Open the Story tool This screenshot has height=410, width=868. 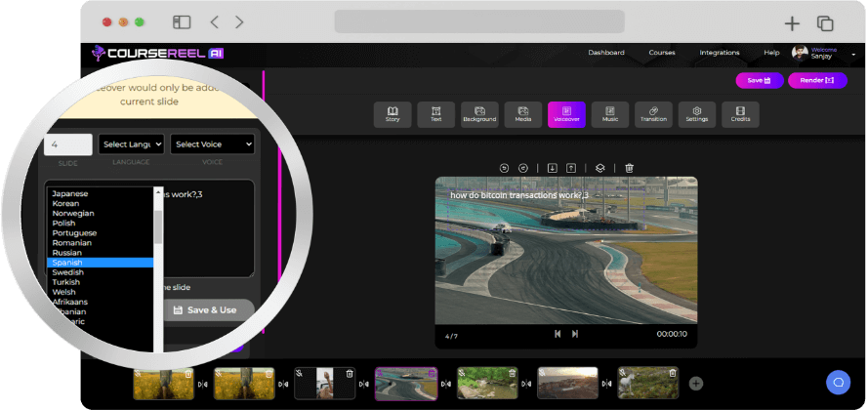393,114
